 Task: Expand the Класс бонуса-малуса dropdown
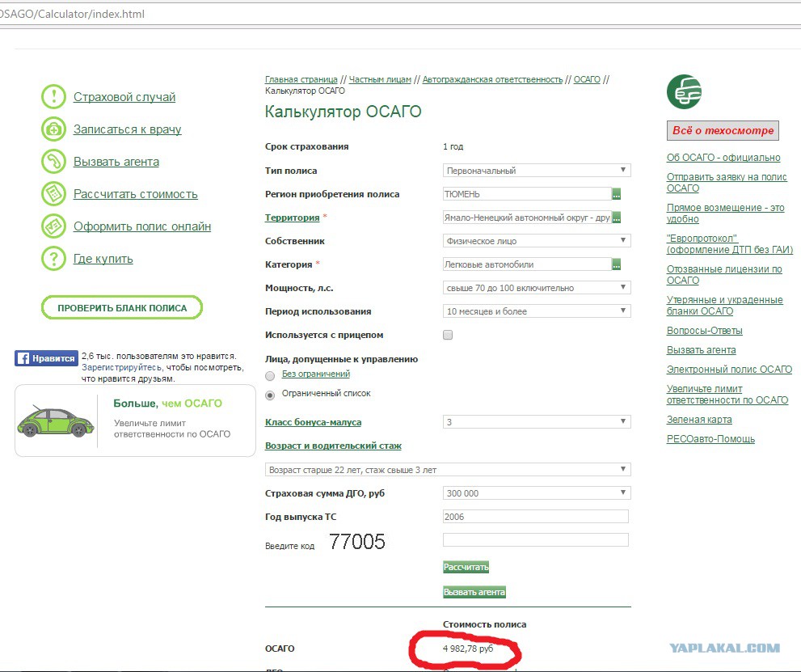(537, 422)
